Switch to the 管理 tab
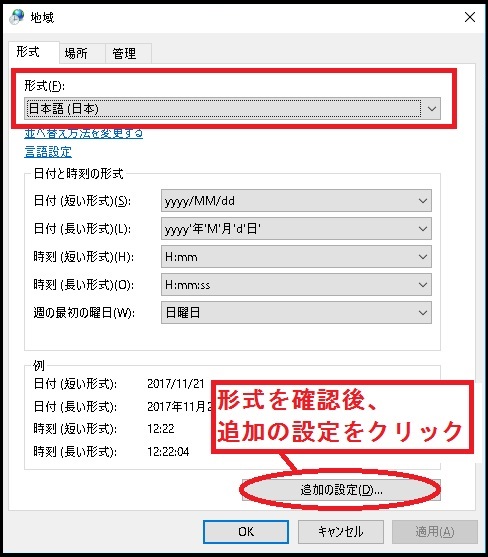This screenshot has width=488, height=557. pos(124,54)
